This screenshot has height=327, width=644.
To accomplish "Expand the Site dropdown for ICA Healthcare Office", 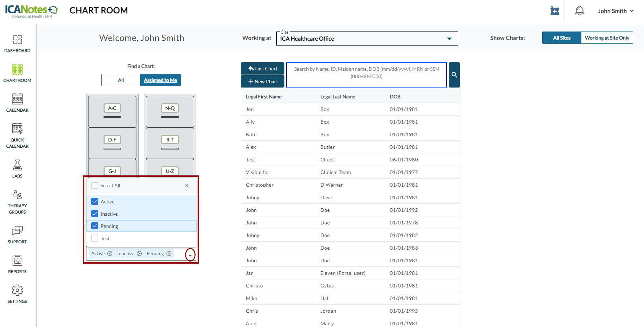I will point(449,39).
